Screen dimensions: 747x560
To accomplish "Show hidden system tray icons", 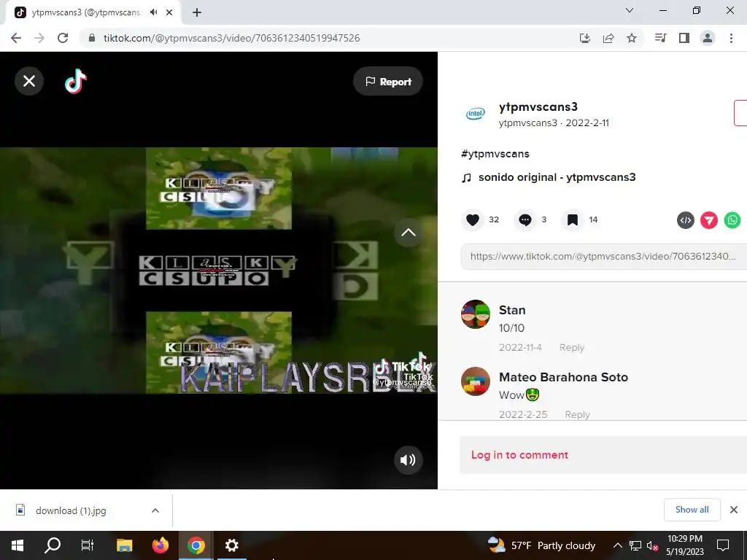I will pos(617,545).
